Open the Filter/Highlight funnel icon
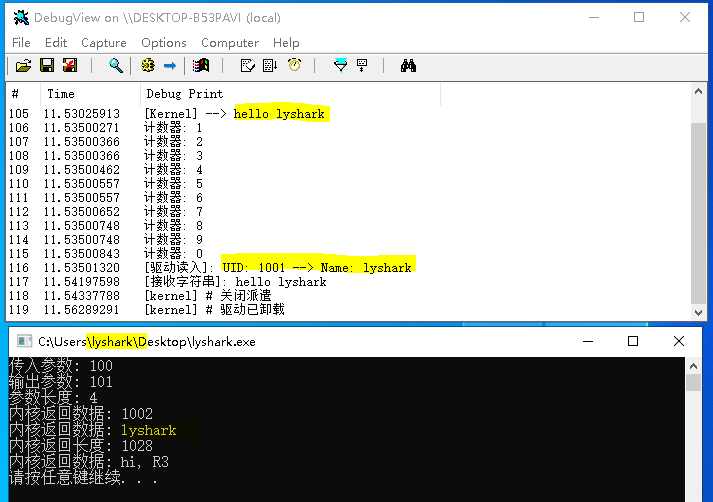This screenshot has height=502, width=713. [x=341, y=66]
